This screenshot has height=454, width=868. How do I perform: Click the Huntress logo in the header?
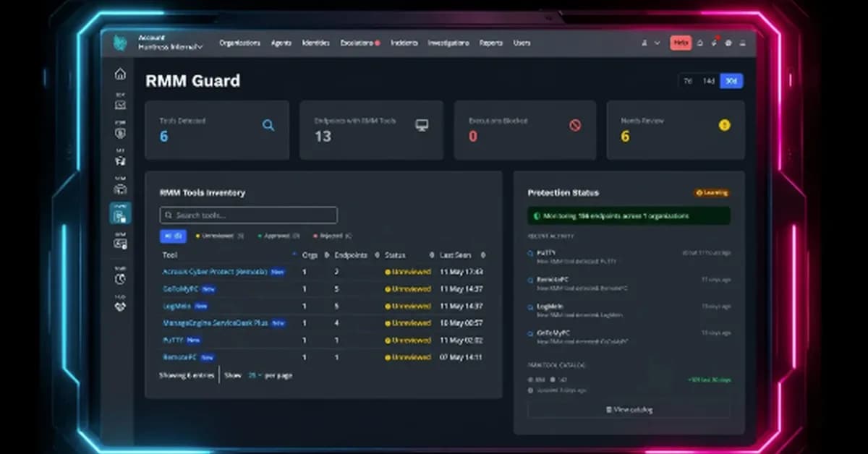click(120, 43)
